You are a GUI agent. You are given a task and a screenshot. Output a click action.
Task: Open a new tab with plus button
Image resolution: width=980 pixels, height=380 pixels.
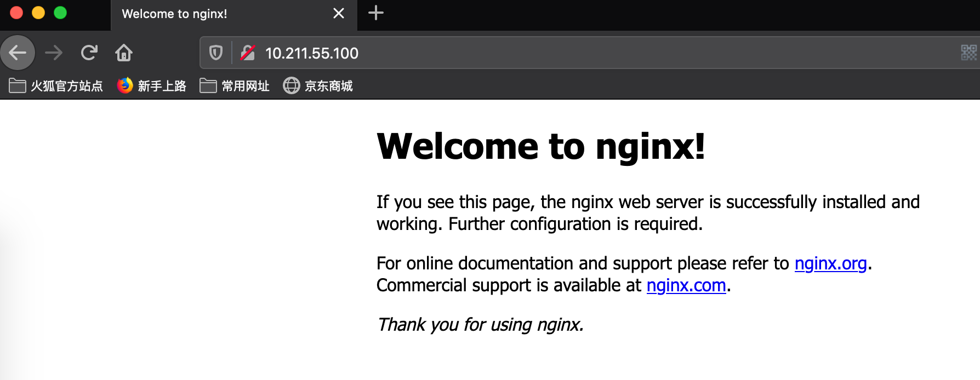pyautogui.click(x=376, y=13)
